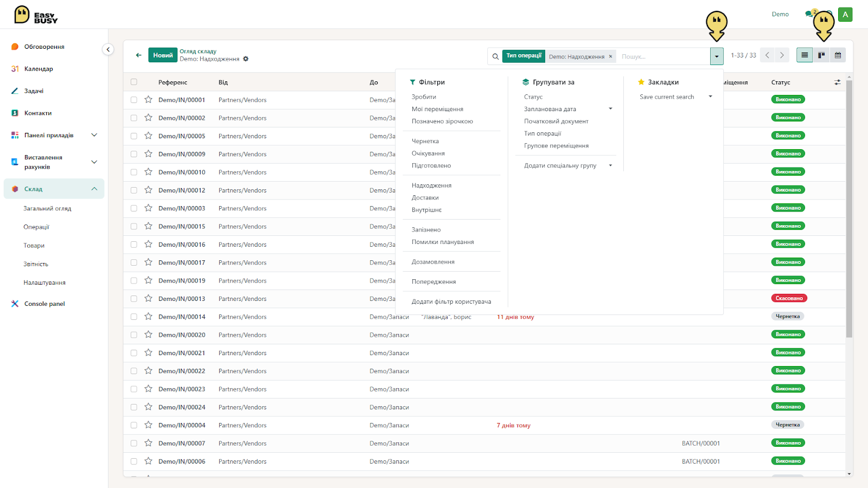Switch to calendar view icon
The height and width of the screenshot is (488, 868).
pyautogui.click(x=838, y=55)
